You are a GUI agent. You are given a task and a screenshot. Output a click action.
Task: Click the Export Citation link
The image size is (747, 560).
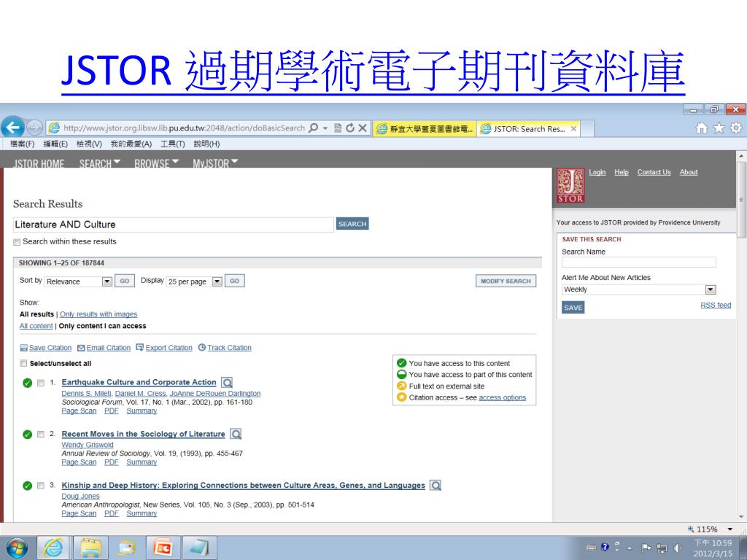click(x=169, y=348)
